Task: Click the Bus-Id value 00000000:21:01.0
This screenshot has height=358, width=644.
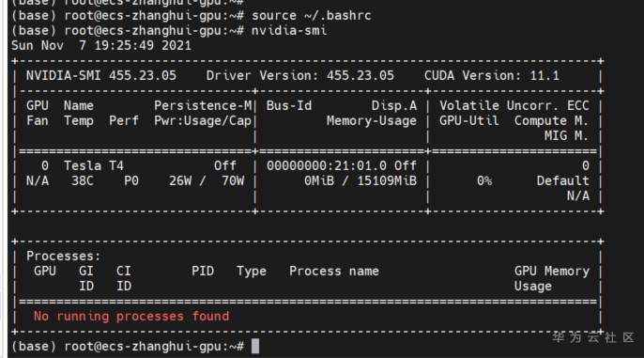Action: click(327, 165)
